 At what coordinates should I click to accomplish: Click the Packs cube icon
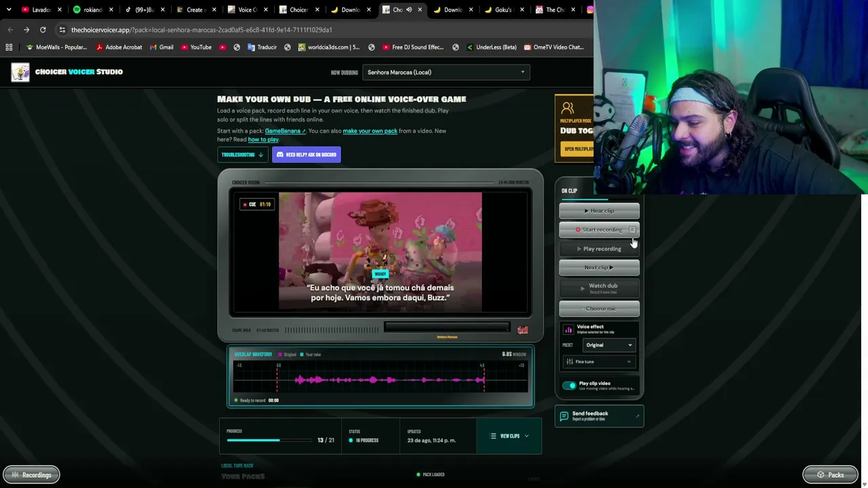pyautogui.click(x=821, y=475)
